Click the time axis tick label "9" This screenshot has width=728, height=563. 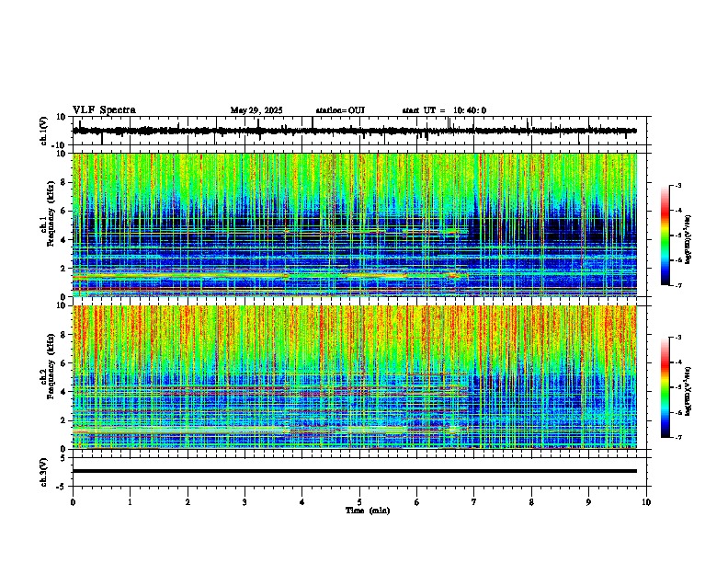click(x=588, y=502)
